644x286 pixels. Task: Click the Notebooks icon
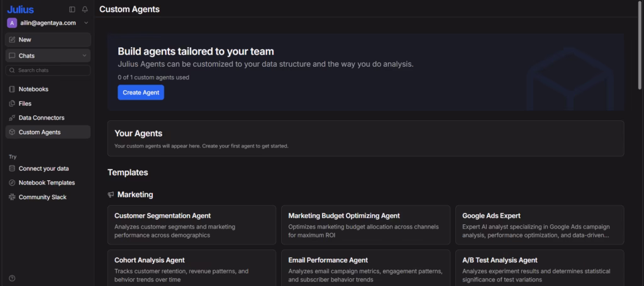point(12,89)
